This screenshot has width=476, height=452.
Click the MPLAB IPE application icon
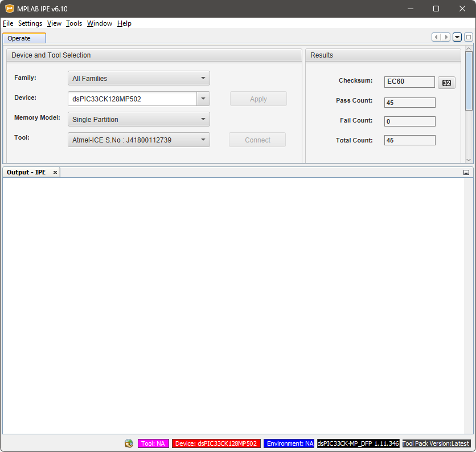pyautogui.click(x=10, y=9)
